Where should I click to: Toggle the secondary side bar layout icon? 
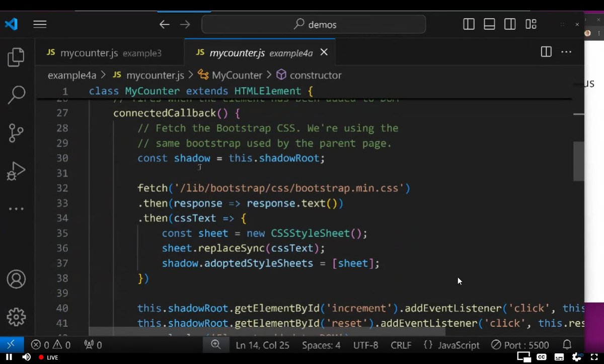(510, 24)
